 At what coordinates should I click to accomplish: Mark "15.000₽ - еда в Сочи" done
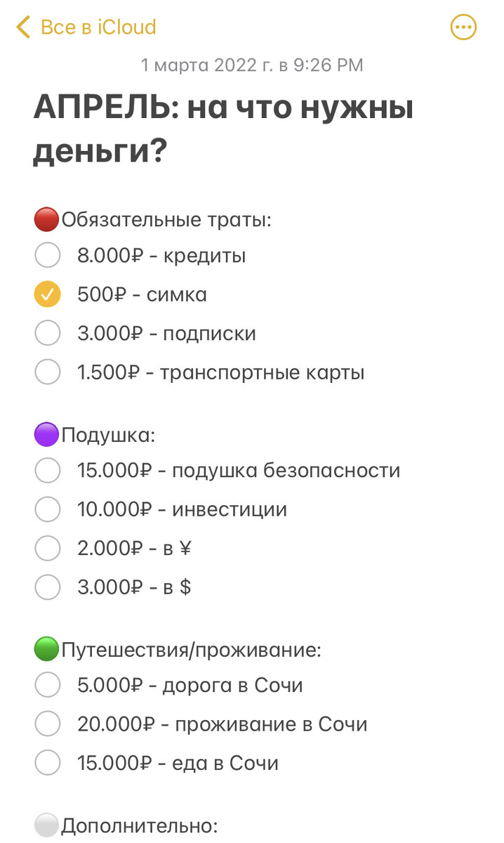(x=47, y=763)
